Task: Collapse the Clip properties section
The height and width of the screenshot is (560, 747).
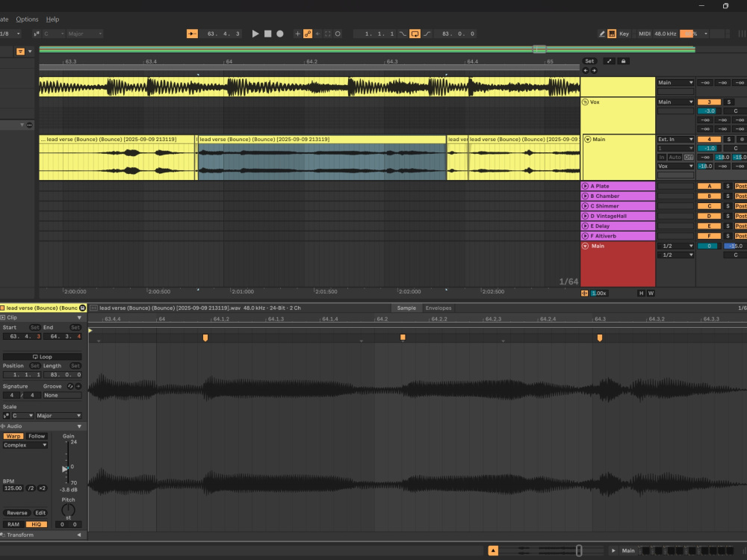Action: [79, 317]
